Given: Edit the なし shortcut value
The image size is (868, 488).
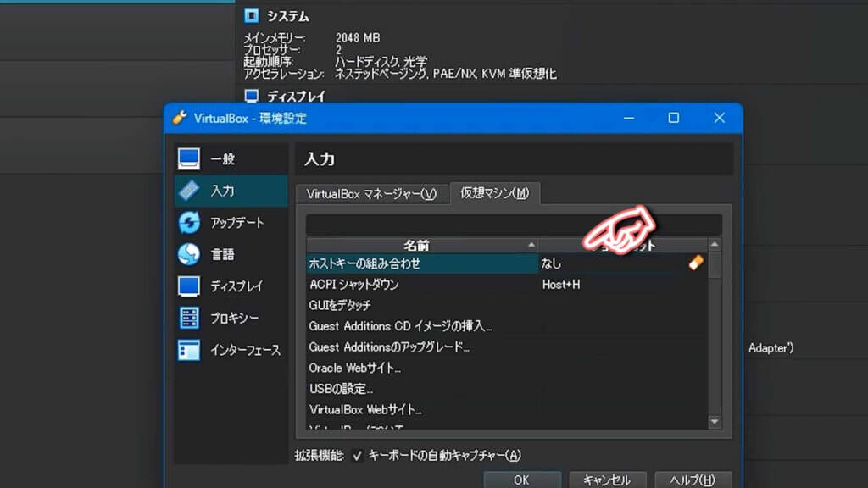Looking at the screenshot, I should (551, 263).
